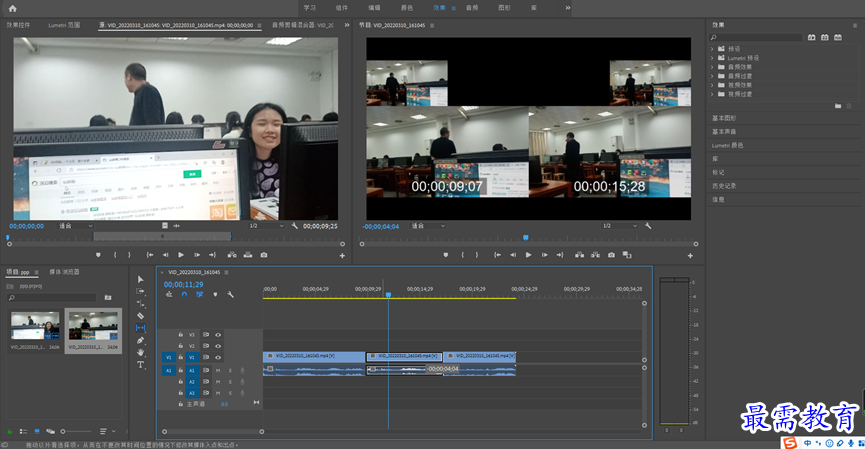Go to Out point in Program monitor

(560, 255)
